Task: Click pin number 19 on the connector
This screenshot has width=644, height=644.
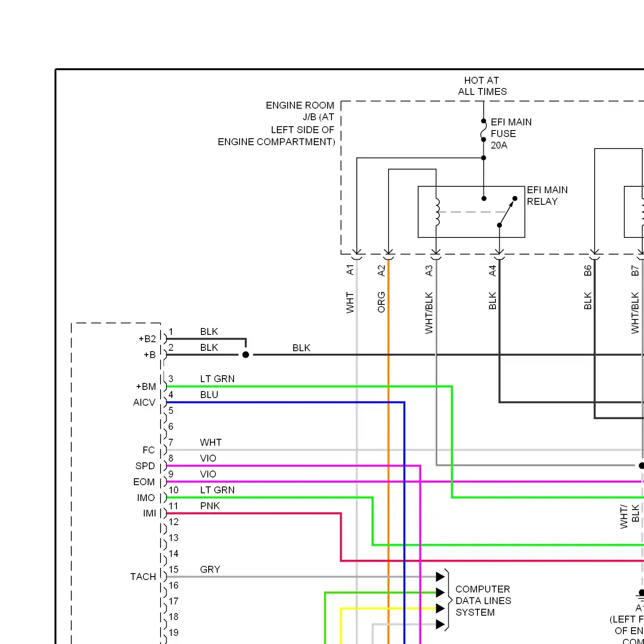Action: point(173,632)
